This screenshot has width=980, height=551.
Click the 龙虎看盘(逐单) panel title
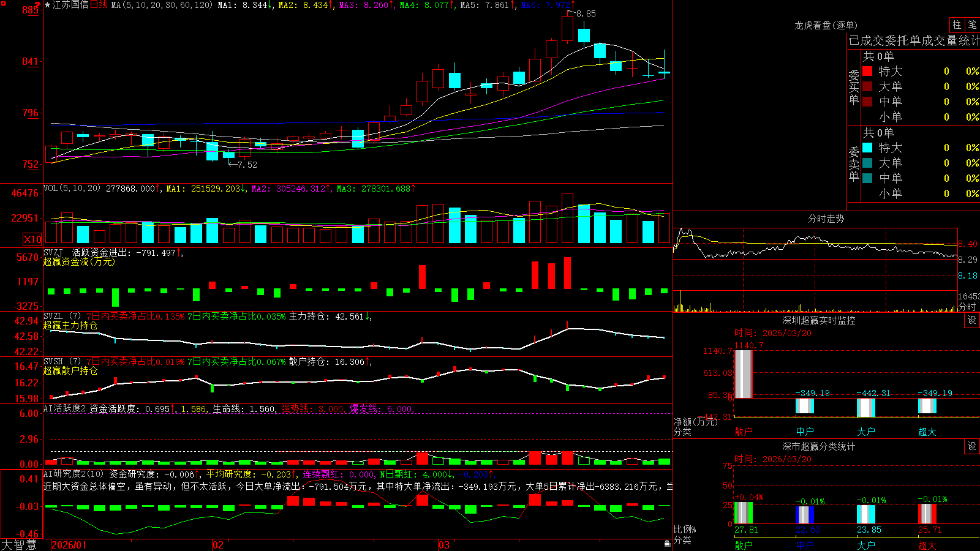pos(826,25)
